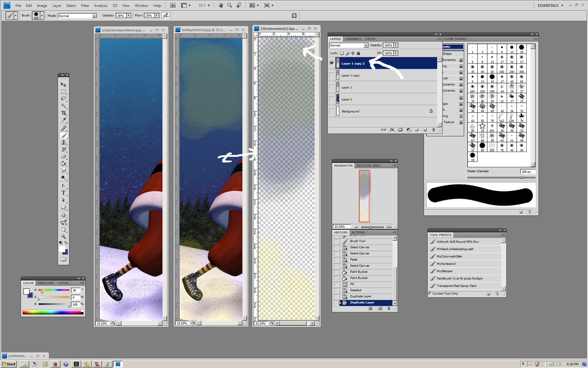
Task: Open the Brushes panel toggle icon
Action: pos(294,15)
